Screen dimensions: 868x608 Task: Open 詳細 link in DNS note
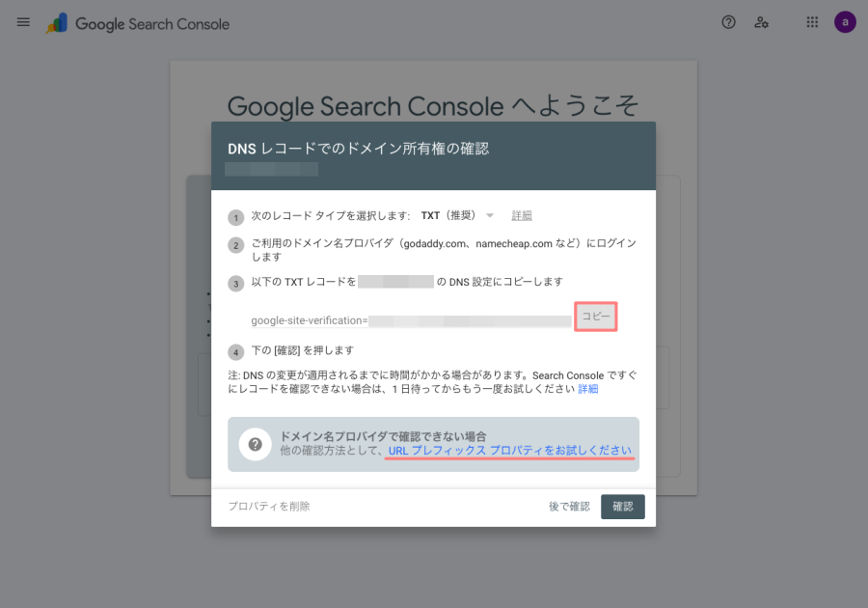588,389
